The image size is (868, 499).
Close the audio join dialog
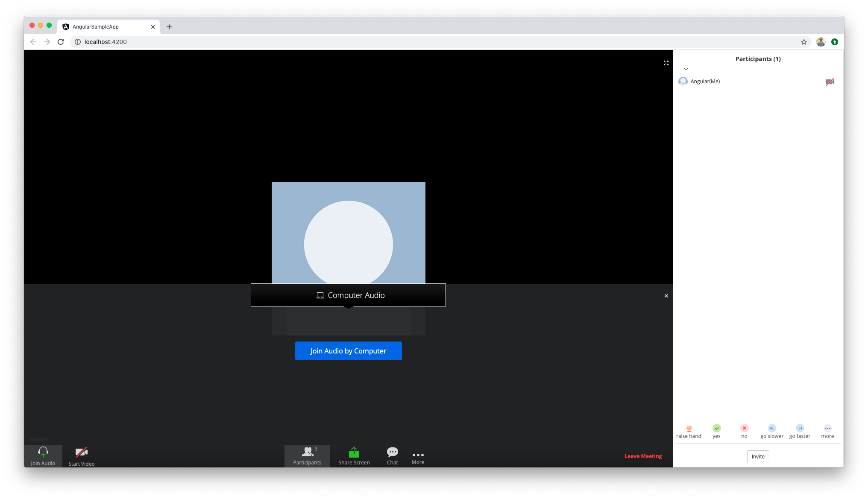pos(666,295)
